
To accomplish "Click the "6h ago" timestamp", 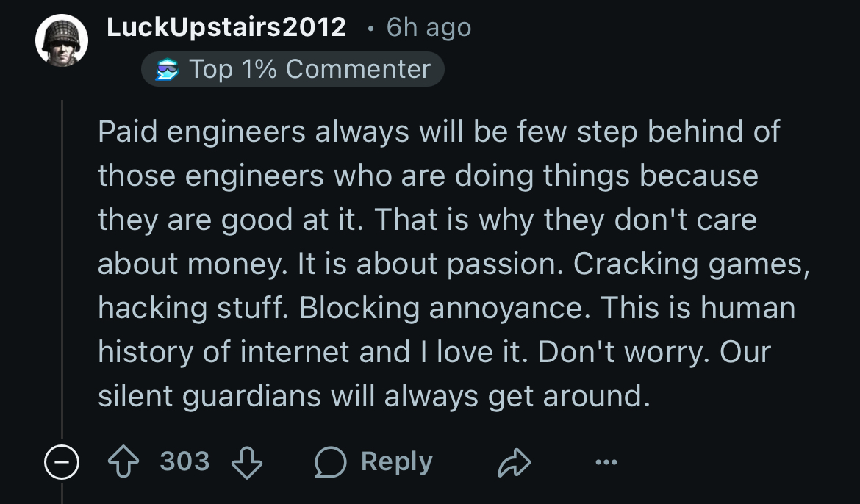I will pos(429,27).
